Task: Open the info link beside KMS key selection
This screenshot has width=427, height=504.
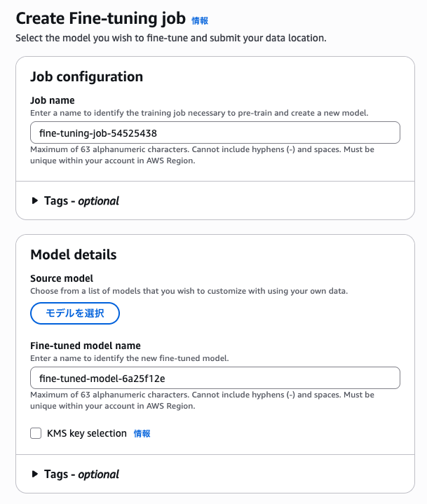Action: (x=142, y=434)
